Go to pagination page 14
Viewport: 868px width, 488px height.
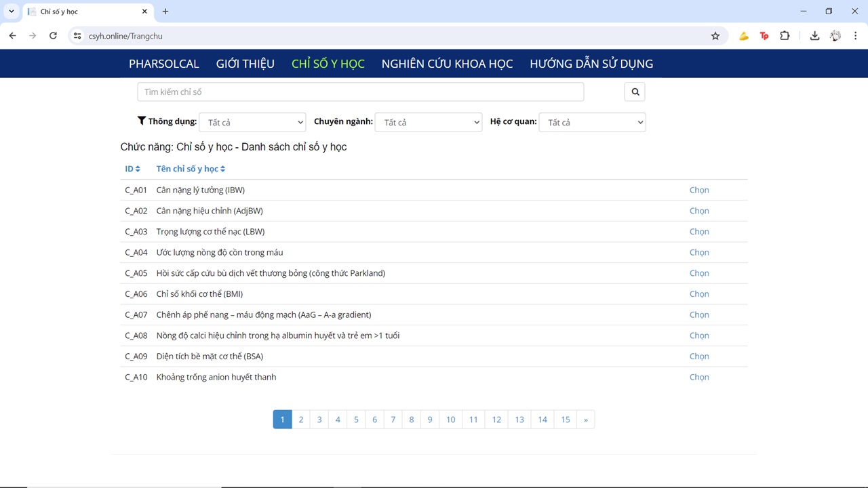point(542,420)
